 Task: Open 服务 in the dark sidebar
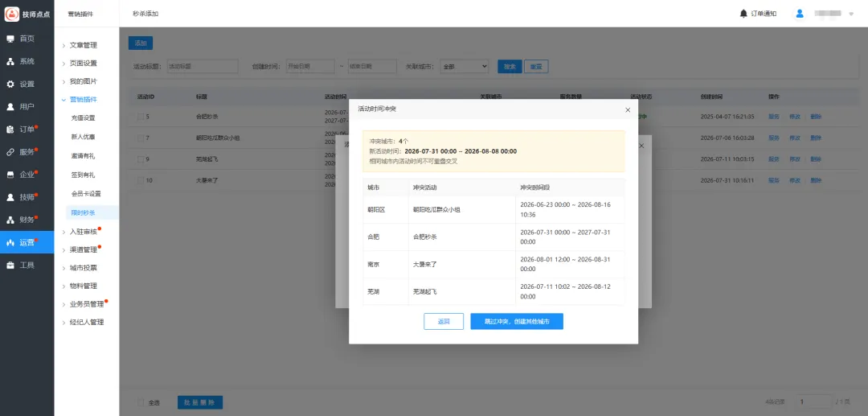click(27, 152)
